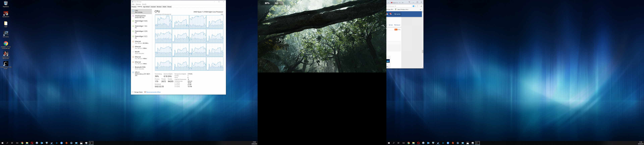Select Datenträger 3 (C:) entry
This screenshot has height=145, width=644.
pos(142,37)
